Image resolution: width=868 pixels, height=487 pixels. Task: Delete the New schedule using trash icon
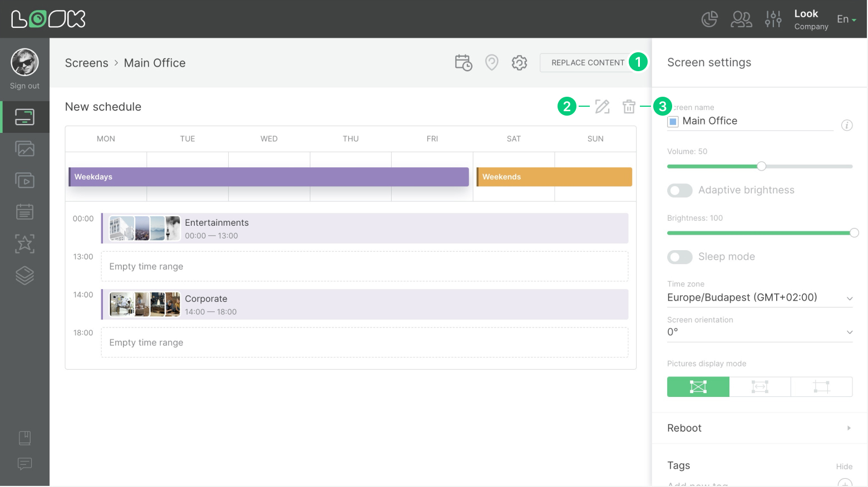click(629, 106)
